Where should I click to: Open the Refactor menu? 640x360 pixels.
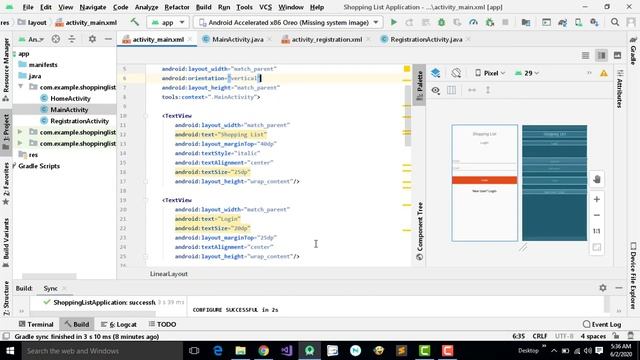[177, 7]
